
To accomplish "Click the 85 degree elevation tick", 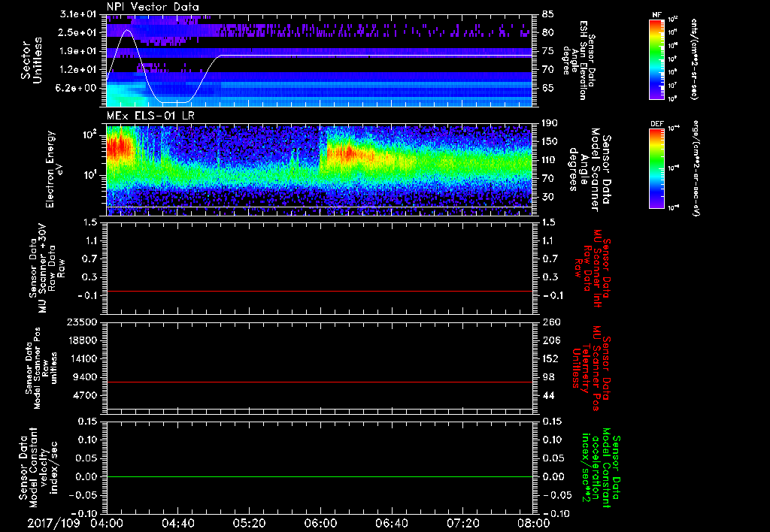I will pyautogui.click(x=547, y=14).
